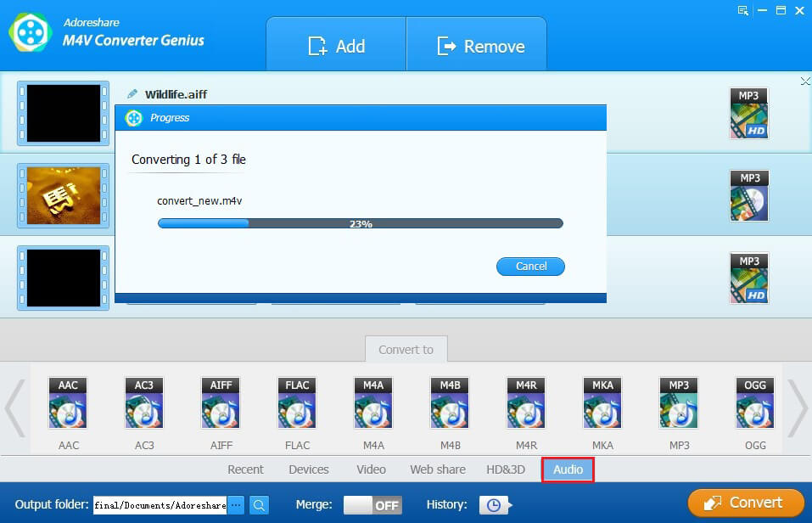The image size is (812, 523).
Task: Open the output folder search icon
Action: click(x=259, y=505)
